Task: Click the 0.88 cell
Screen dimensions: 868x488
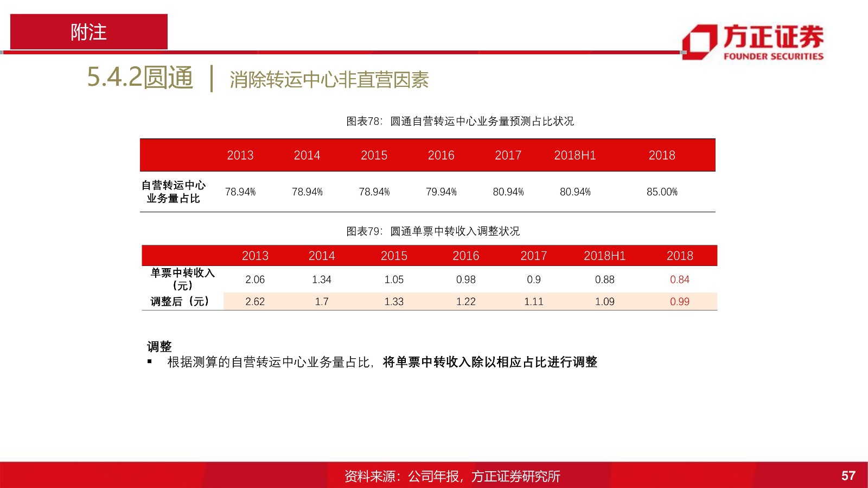Action: [605, 280]
